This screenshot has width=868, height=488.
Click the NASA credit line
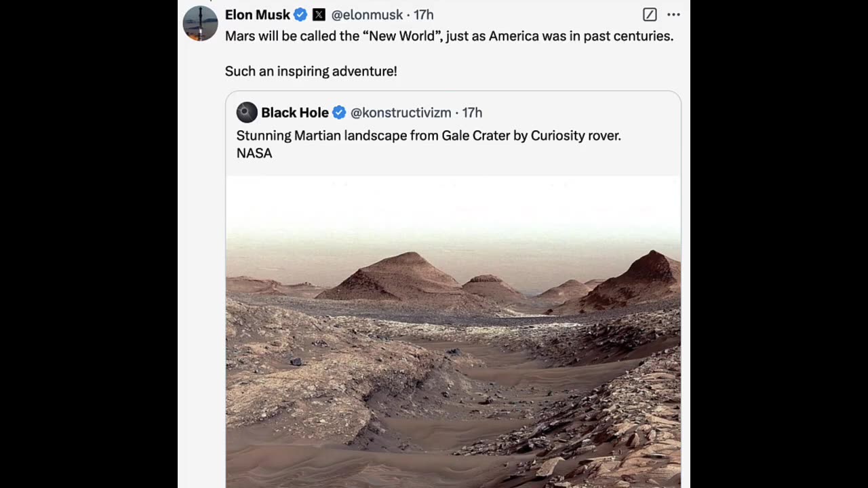254,153
